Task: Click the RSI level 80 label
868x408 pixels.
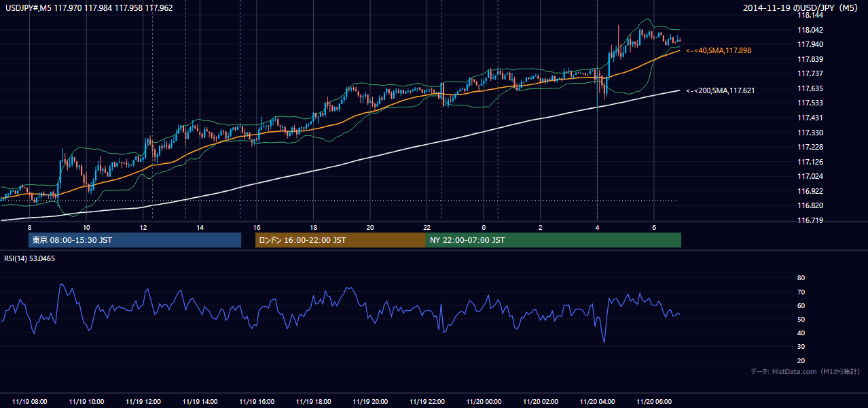Action: tap(801, 278)
